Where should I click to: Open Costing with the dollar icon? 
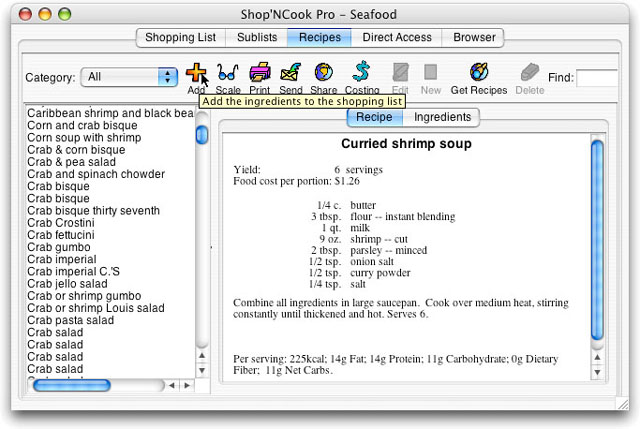coord(362,72)
